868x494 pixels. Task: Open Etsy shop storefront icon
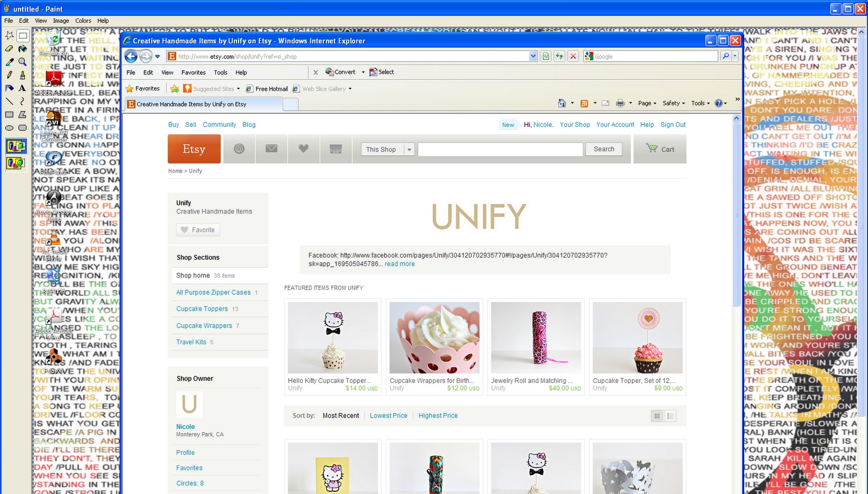tap(336, 149)
